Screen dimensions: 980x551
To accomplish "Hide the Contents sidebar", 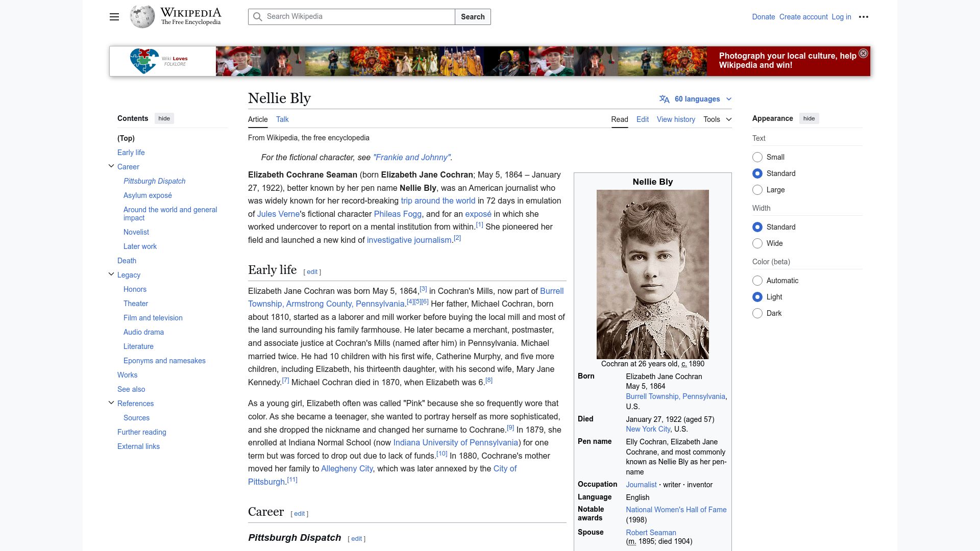I will click(164, 118).
